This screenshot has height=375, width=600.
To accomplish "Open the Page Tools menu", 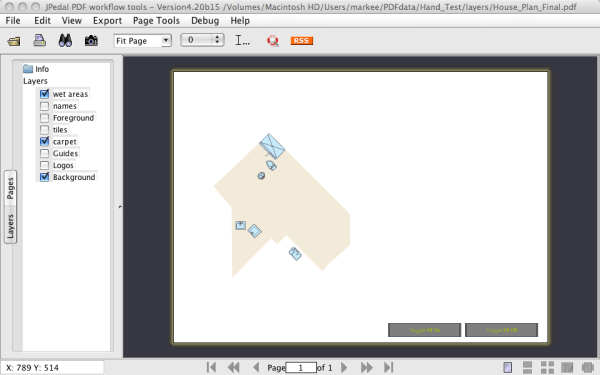I will pos(156,21).
